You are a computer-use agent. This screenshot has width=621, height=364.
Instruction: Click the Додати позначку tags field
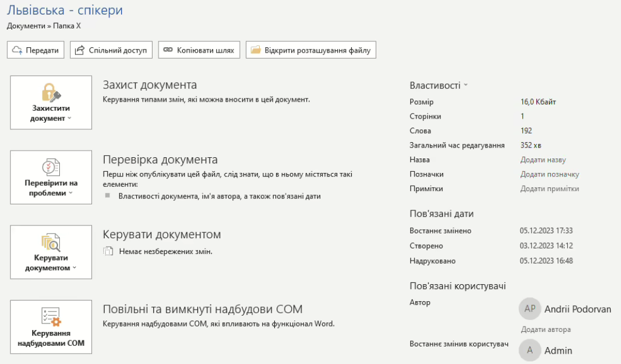pyautogui.click(x=550, y=175)
